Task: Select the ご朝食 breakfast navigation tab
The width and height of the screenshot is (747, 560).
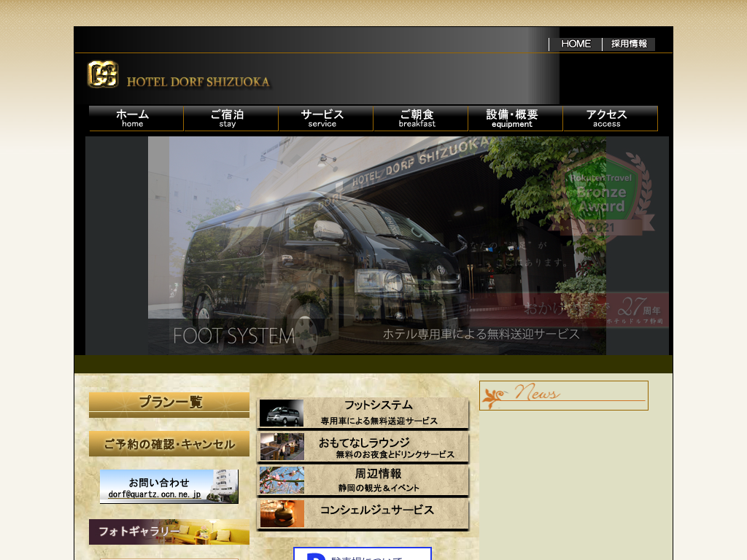Action: (x=421, y=118)
